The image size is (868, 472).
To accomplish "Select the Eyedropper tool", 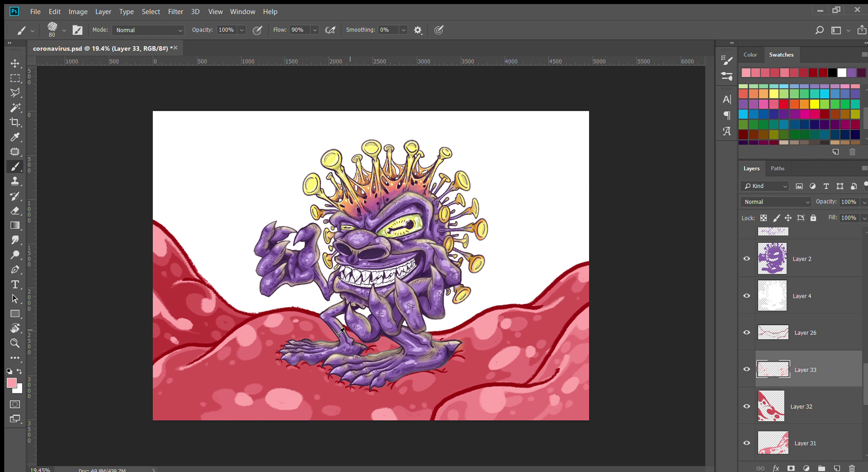I will click(x=15, y=137).
